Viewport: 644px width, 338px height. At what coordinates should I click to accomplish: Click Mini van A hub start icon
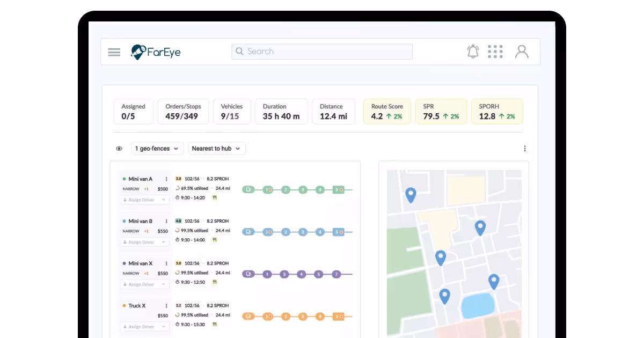[x=248, y=189]
